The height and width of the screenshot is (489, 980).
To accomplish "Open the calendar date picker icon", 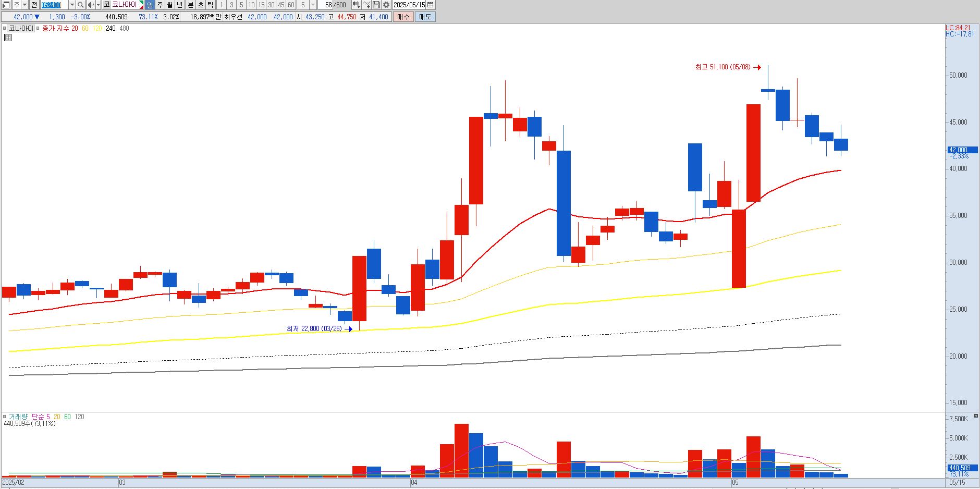I will (x=430, y=5).
